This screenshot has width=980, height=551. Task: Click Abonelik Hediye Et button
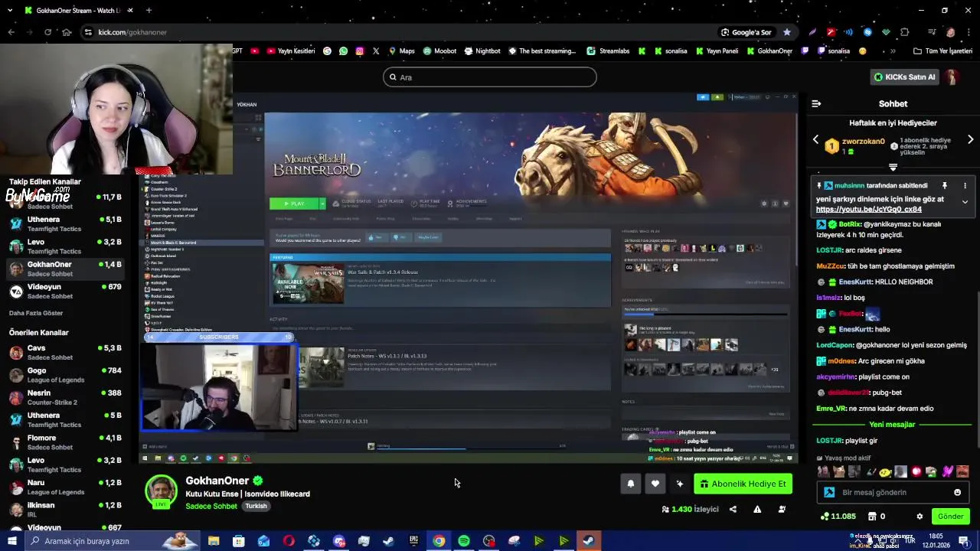(743, 484)
